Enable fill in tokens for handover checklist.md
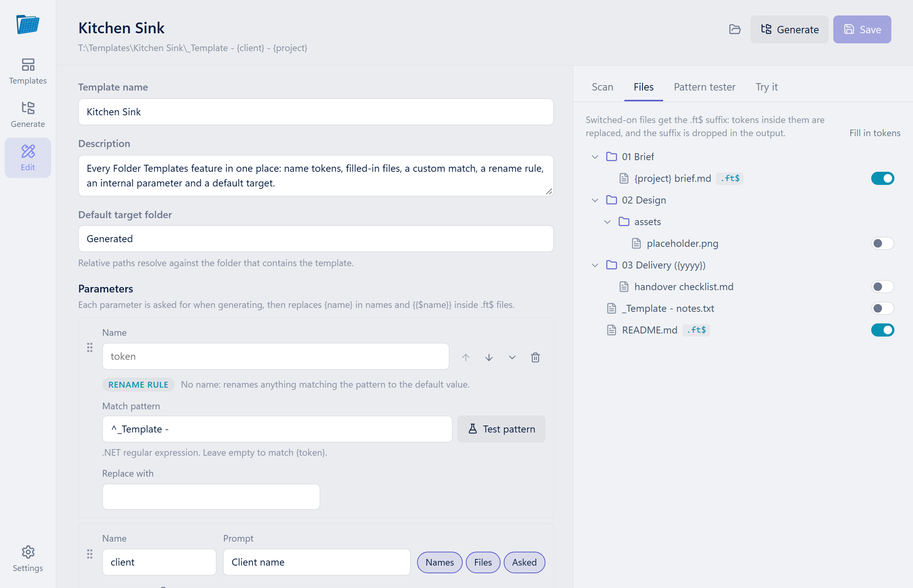This screenshot has width=913, height=588. 882,287
